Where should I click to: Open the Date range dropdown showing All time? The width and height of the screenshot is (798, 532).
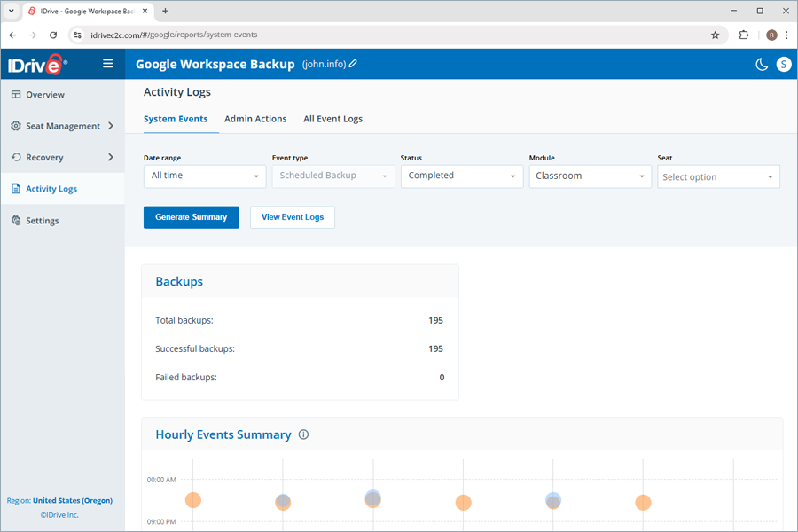coord(204,176)
